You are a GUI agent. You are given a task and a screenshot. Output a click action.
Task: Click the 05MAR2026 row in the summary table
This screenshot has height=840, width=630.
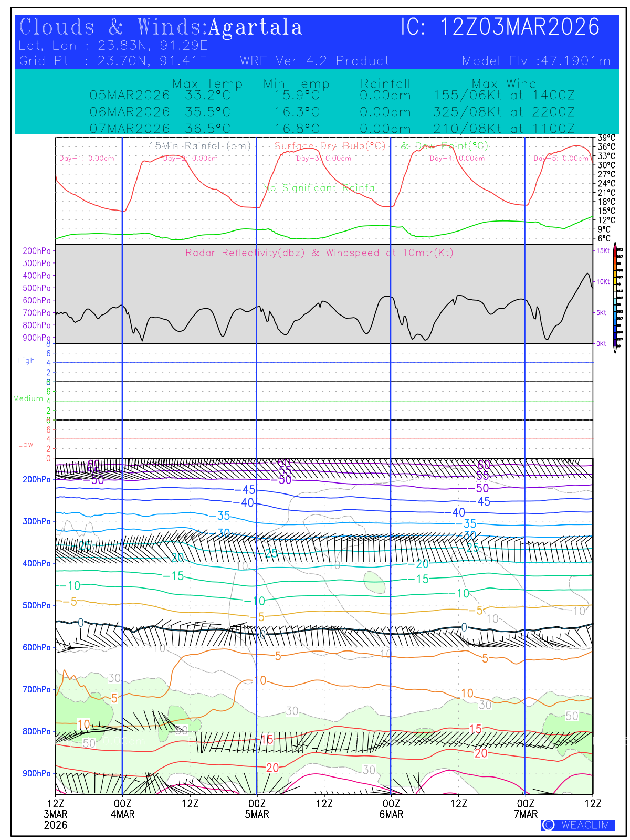[x=332, y=96]
